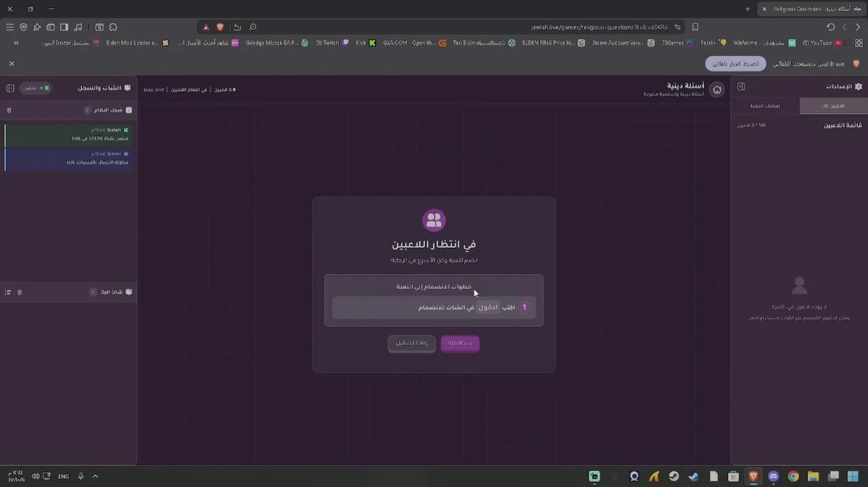Clear شات البث chat with trash icon
The image size is (868, 487).
(x=20, y=292)
